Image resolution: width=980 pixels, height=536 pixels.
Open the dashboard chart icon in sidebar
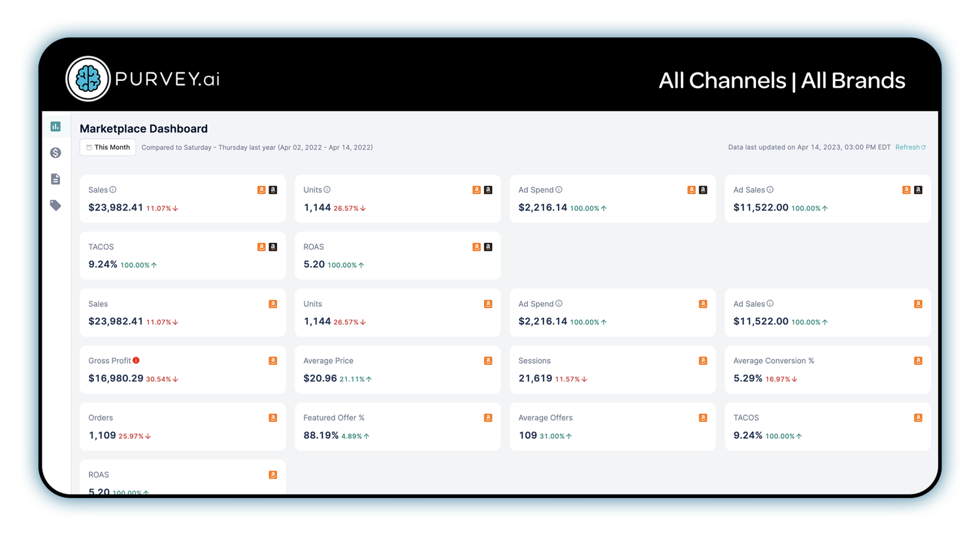(56, 126)
